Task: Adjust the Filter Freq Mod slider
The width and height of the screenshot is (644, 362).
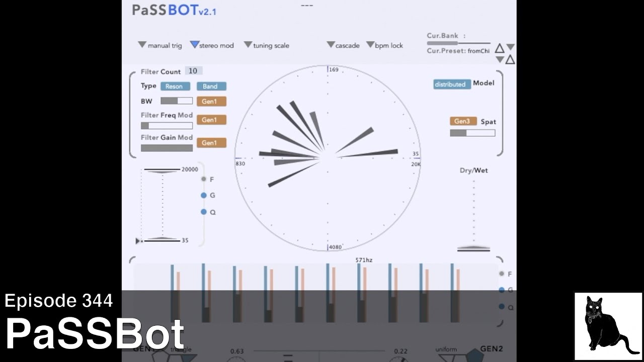Action: coord(167,126)
